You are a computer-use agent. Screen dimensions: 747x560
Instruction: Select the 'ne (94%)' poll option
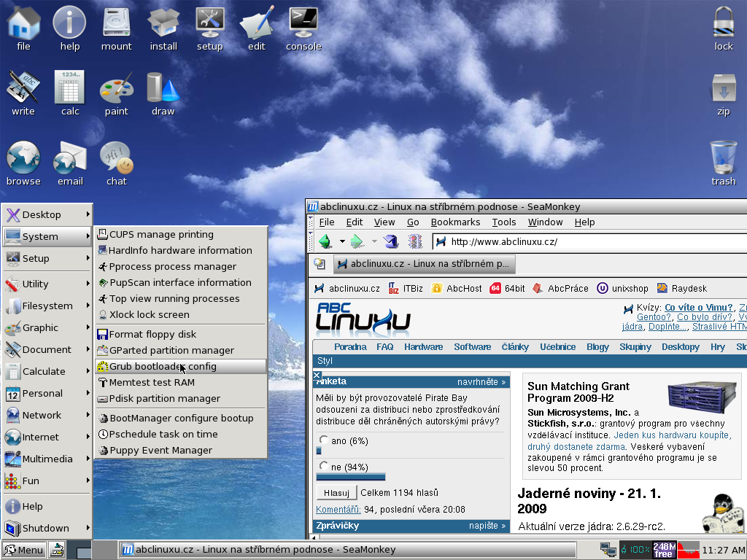324,465
